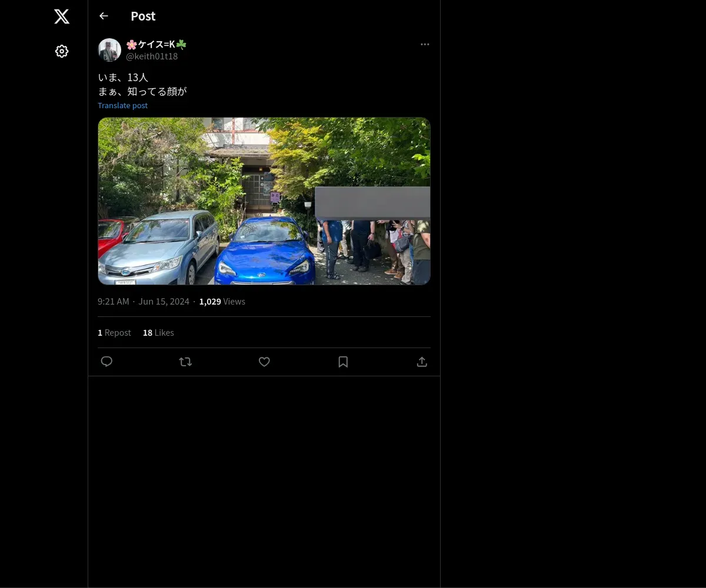This screenshot has height=588, width=706.
Task: Click the Post header title
Action: [x=143, y=16]
